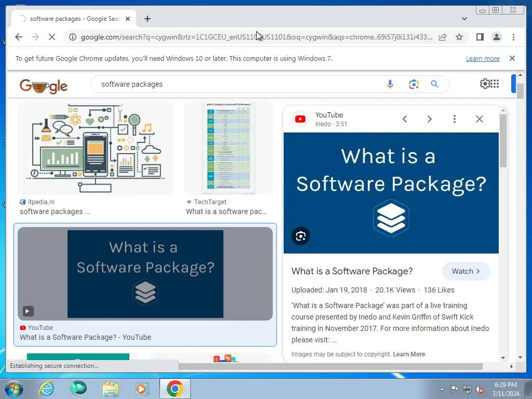Viewport: 532px width, 399px height.
Task: Open Windows Explorer folder from taskbar
Action: point(111,389)
